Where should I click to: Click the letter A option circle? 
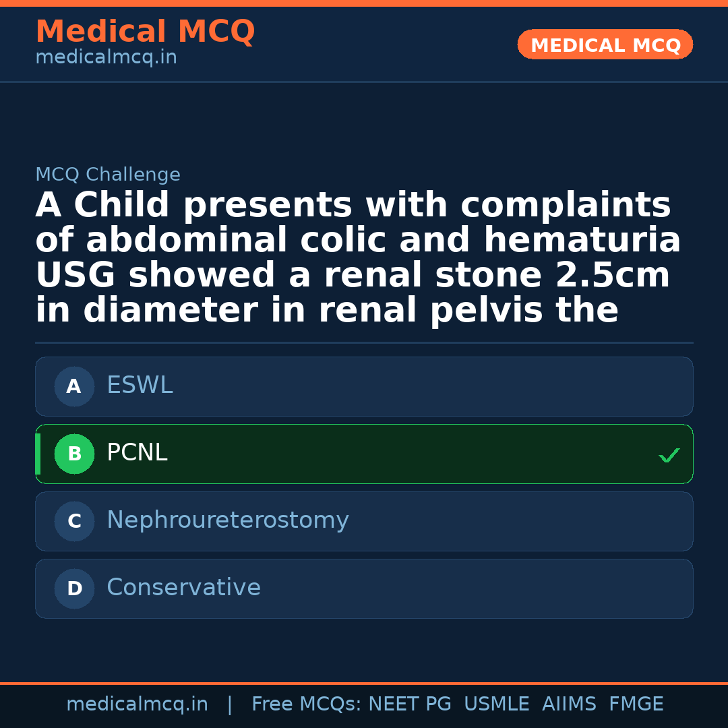tap(74, 386)
